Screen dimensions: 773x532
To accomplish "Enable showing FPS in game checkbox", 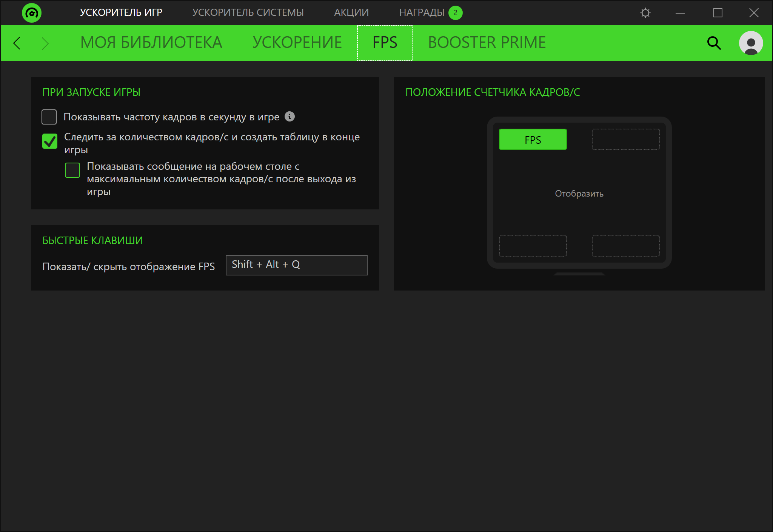I will pyautogui.click(x=49, y=117).
